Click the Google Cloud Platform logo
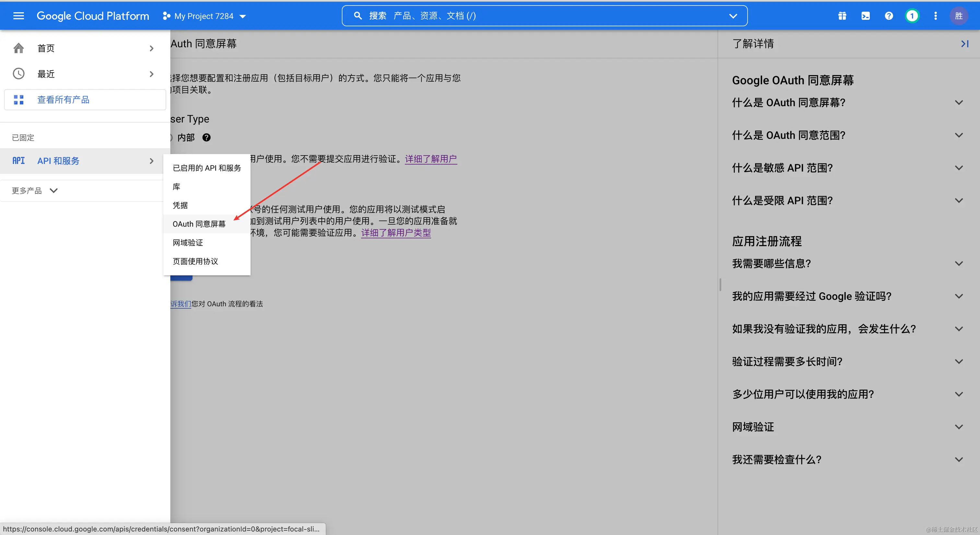This screenshot has height=535, width=980. [x=92, y=16]
